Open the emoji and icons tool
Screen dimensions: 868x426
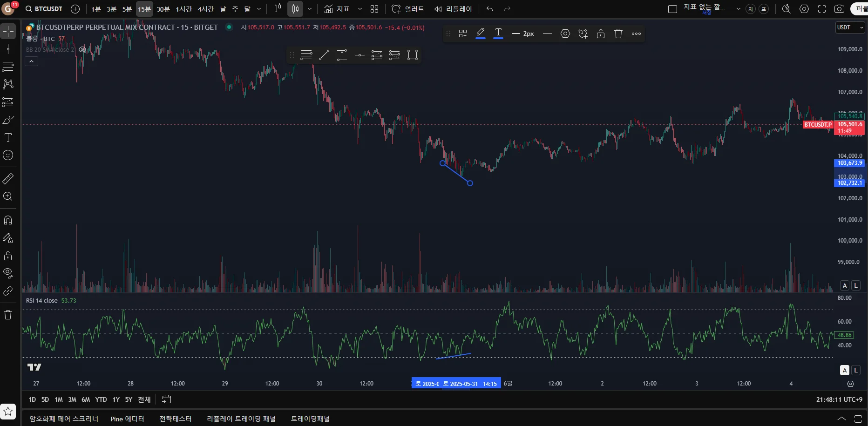click(x=8, y=155)
